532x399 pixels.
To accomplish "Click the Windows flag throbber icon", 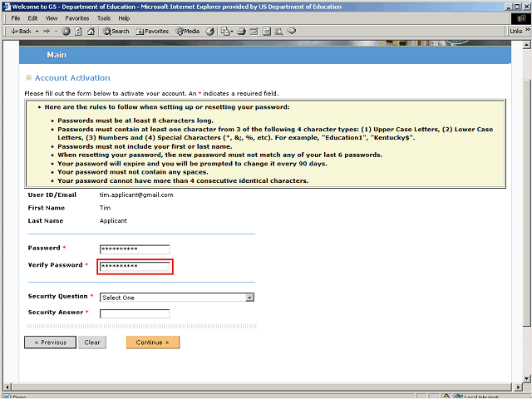I will pyautogui.click(x=521, y=18).
